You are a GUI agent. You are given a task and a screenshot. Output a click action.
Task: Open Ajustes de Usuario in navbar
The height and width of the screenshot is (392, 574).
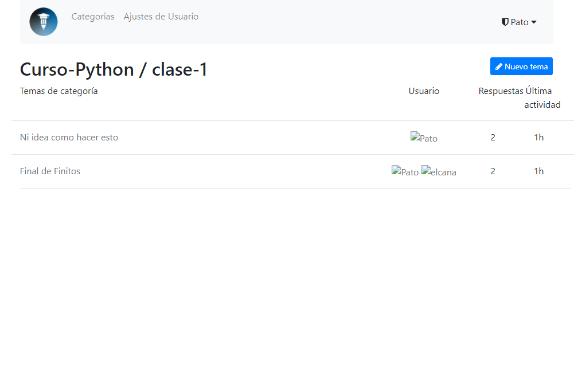pyautogui.click(x=161, y=17)
